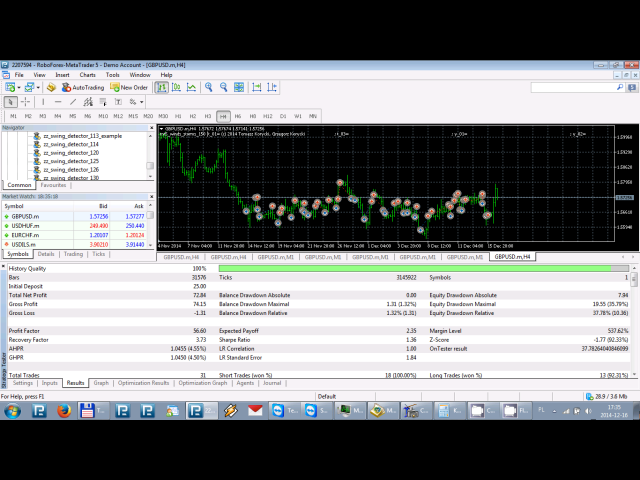The height and width of the screenshot is (480, 640).
Task: Switch to Market Watch Trading tab
Action: coord(73,254)
